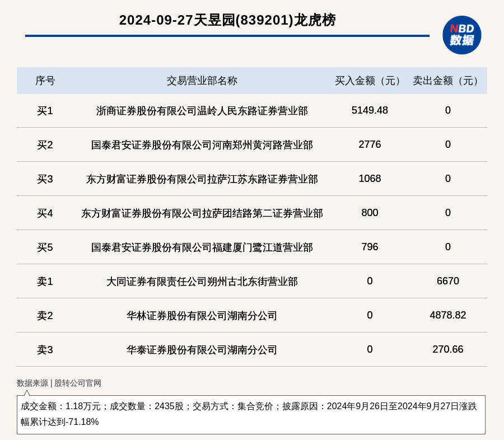Screen dimensions: 504x440
Task: Select the 买4 row label
Action: pos(45,213)
